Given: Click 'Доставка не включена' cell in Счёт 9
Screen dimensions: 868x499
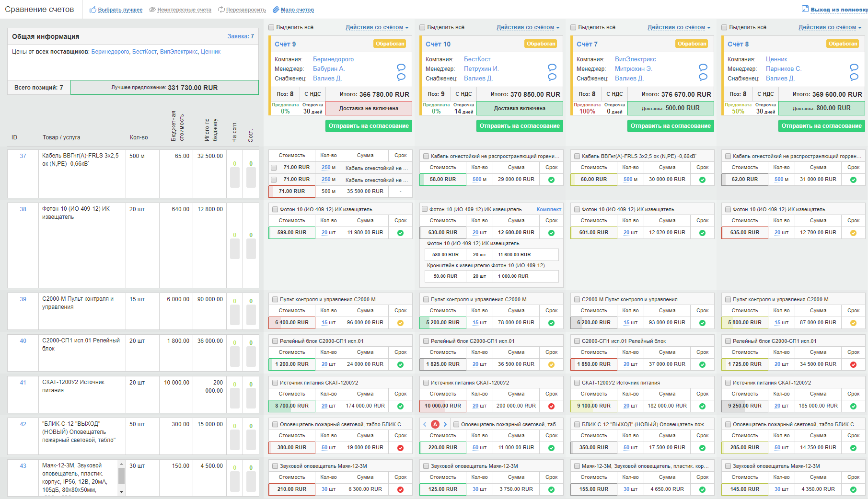Looking at the screenshot, I should 369,108.
